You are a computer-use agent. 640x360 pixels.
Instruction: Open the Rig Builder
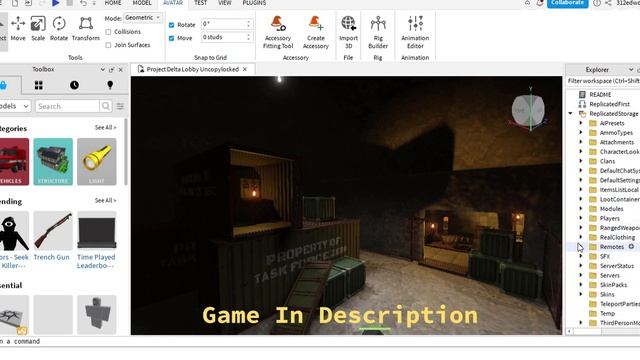(x=378, y=33)
